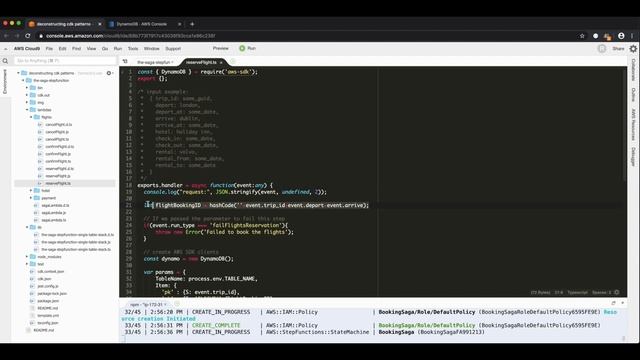Click the Preview button
Viewport: 640px width, 360px height.
(220, 48)
